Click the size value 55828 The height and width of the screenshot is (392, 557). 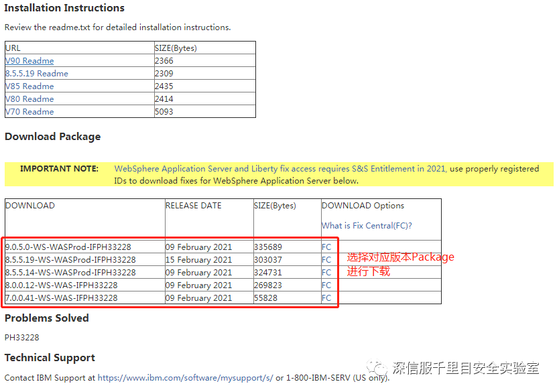click(265, 298)
